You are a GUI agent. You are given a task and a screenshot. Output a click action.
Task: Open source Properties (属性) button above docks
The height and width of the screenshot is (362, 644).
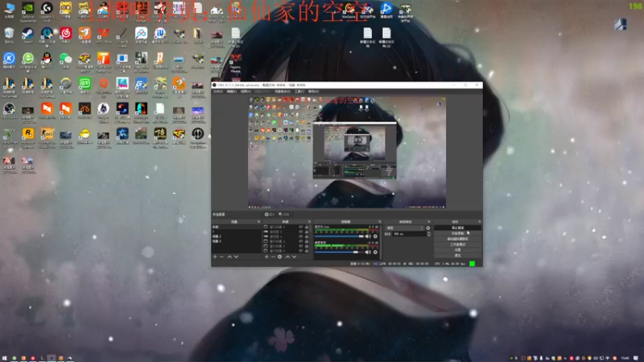(270, 214)
